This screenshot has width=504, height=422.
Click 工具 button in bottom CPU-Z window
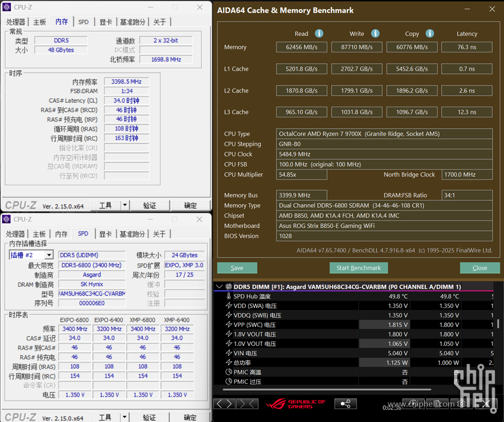[x=105, y=417]
